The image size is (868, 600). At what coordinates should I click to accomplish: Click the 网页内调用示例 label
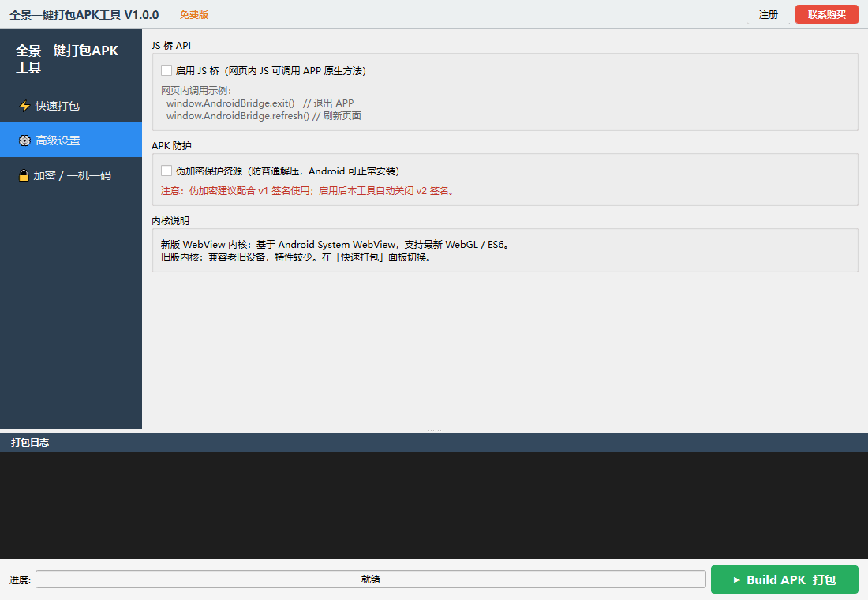tap(196, 90)
